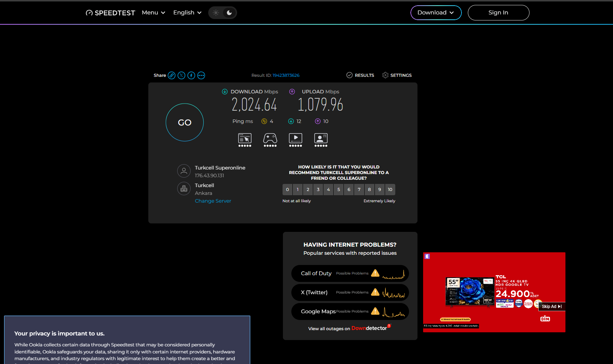Rate recommendation as 5
Viewport: 613px width, 364px height.
click(339, 190)
